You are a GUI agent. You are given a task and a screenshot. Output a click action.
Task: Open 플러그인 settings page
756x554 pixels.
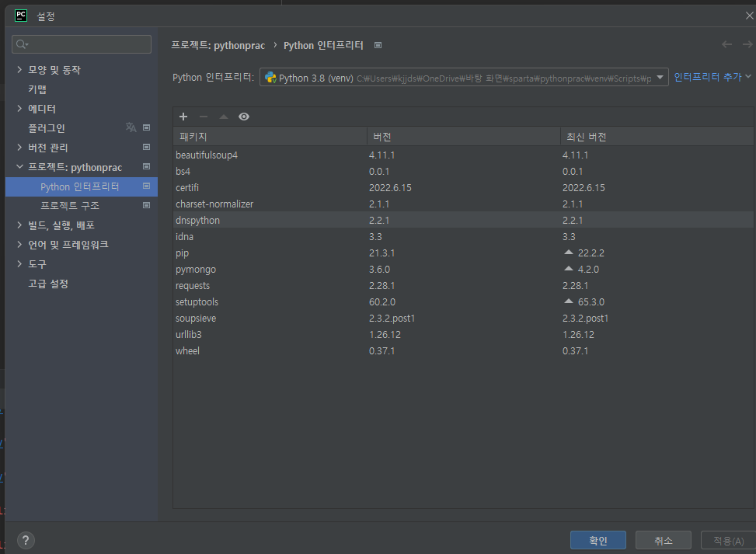47,127
